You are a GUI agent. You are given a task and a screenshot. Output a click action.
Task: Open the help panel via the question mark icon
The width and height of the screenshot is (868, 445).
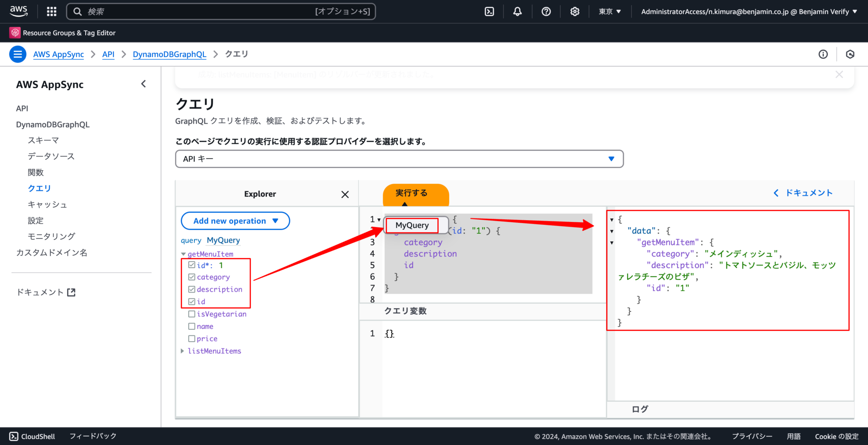pyautogui.click(x=546, y=11)
